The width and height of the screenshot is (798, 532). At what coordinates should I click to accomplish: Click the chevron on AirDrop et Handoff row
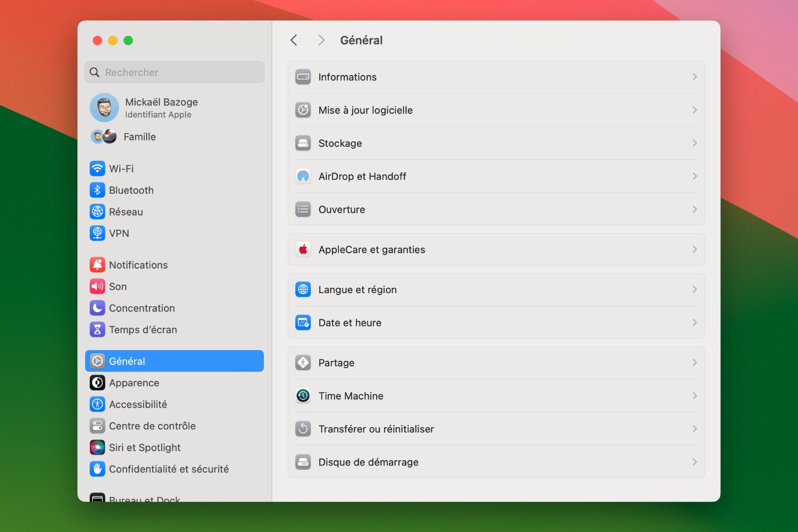pos(695,176)
